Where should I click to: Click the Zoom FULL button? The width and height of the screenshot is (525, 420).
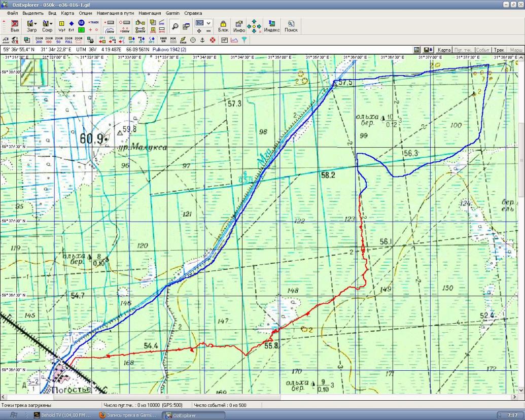click(x=68, y=40)
